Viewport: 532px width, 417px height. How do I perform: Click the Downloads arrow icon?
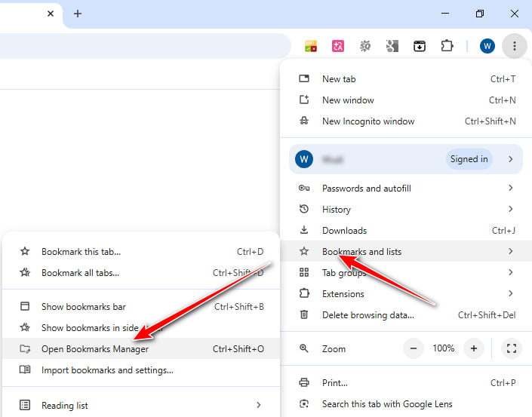click(x=304, y=230)
